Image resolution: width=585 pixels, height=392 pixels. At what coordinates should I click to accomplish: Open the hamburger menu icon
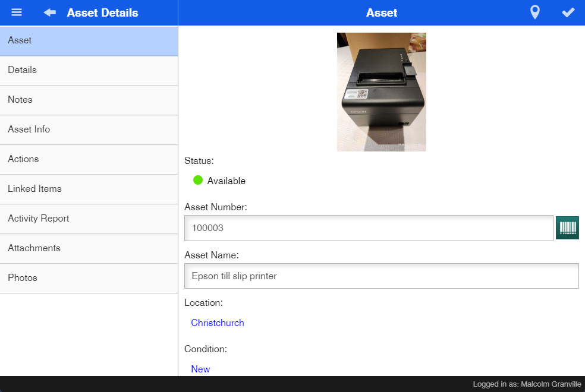click(x=17, y=12)
